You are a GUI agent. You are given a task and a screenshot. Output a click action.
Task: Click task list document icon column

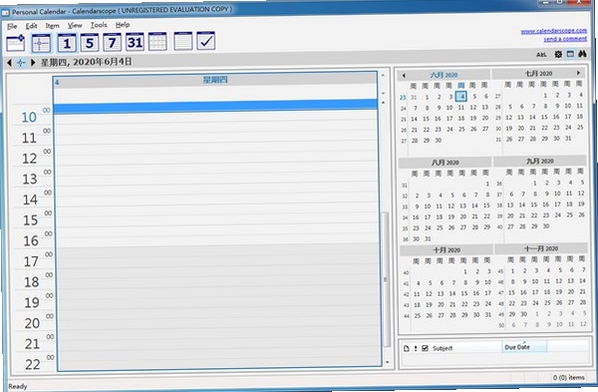407,349
